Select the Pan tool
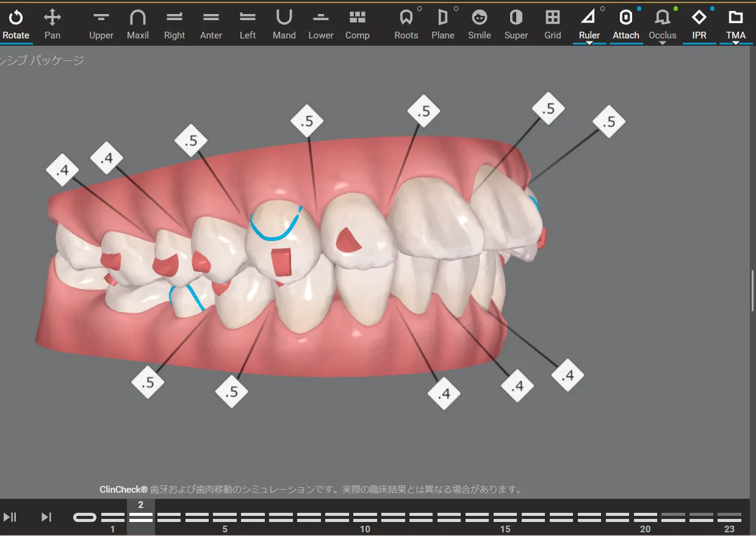The image size is (756, 536). (52, 24)
